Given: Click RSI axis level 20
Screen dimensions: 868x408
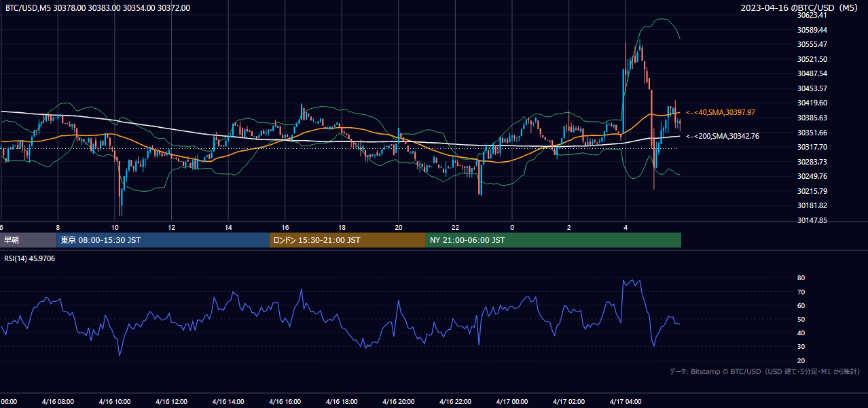Looking at the screenshot, I should point(801,360).
